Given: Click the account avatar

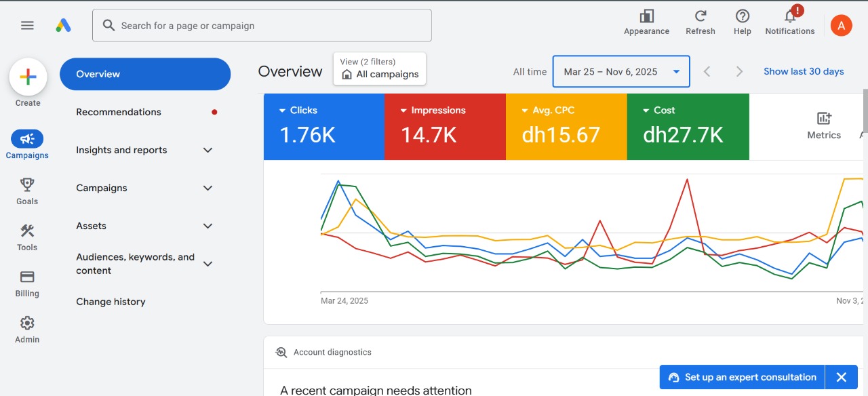Looking at the screenshot, I should tap(841, 25).
